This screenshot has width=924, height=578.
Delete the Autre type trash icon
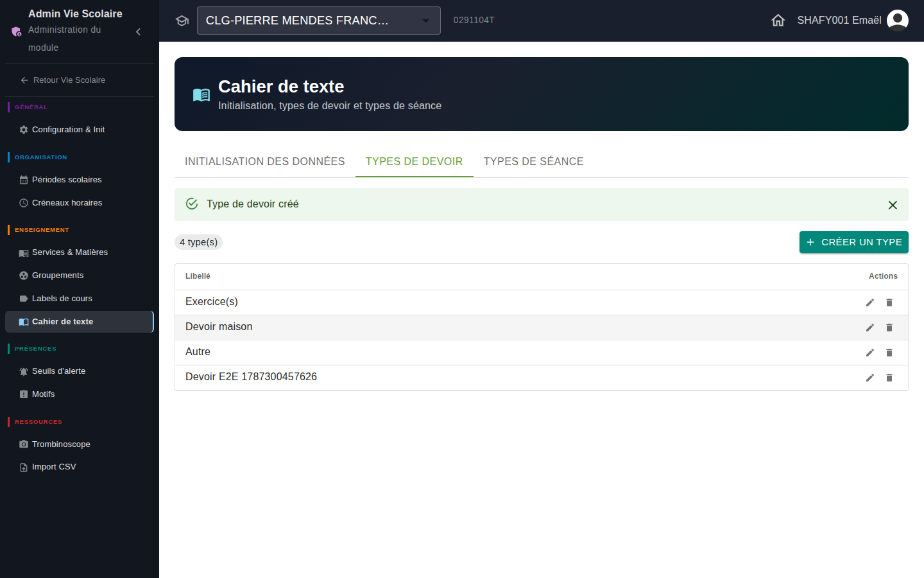point(889,353)
